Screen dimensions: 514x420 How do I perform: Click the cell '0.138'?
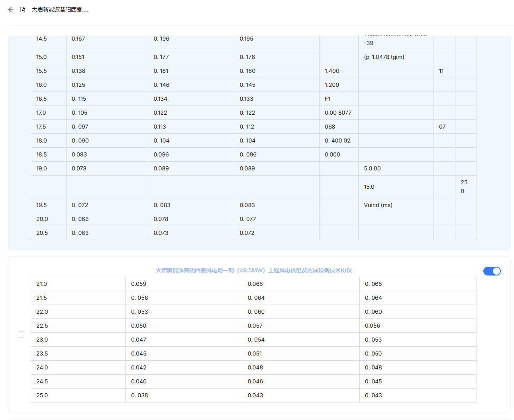107,71
